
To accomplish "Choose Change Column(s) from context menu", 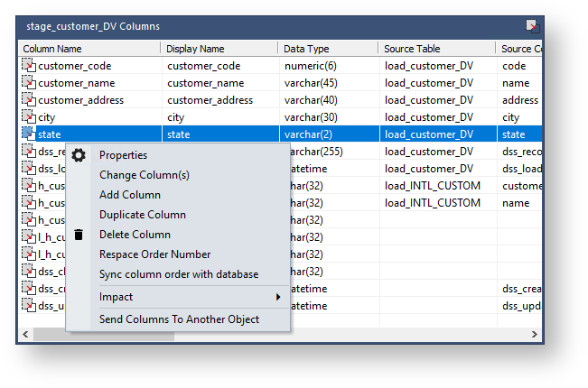I will tap(145, 175).
